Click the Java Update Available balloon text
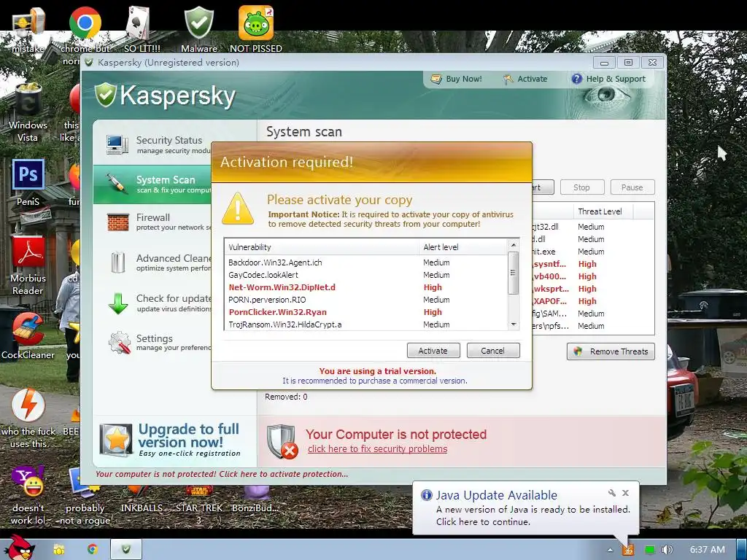The width and height of the screenshot is (747, 560). [533, 516]
